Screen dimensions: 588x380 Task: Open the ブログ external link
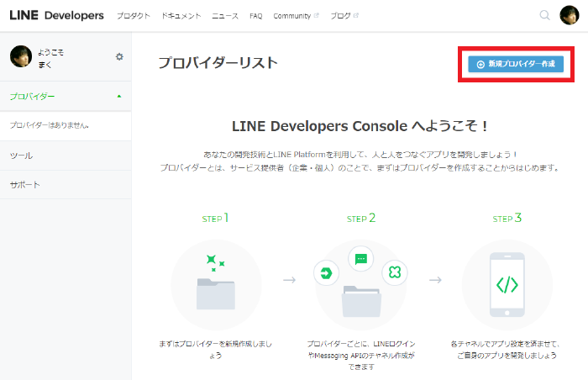pyautogui.click(x=344, y=16)
